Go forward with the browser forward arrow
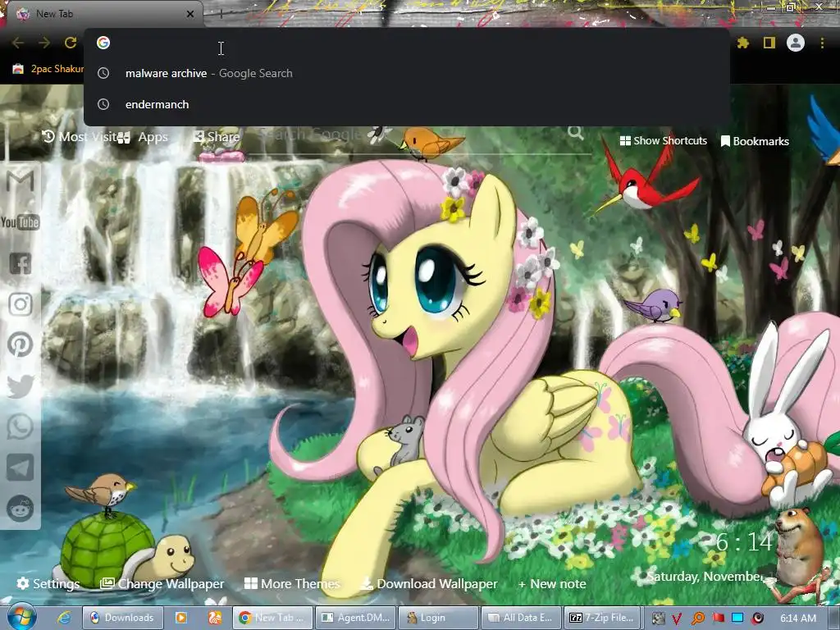The width and height of the screenshot is (840, 630). (x=44, y=43)
